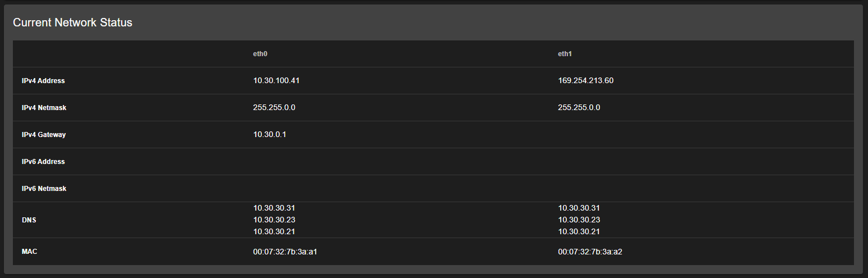
Task: Click the IPv6 Address row label
Action: tap(43, 162)
